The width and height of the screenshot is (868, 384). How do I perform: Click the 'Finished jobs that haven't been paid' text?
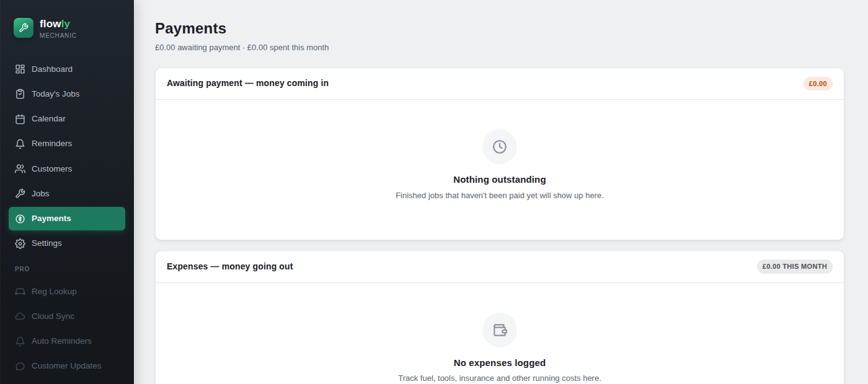500,195
